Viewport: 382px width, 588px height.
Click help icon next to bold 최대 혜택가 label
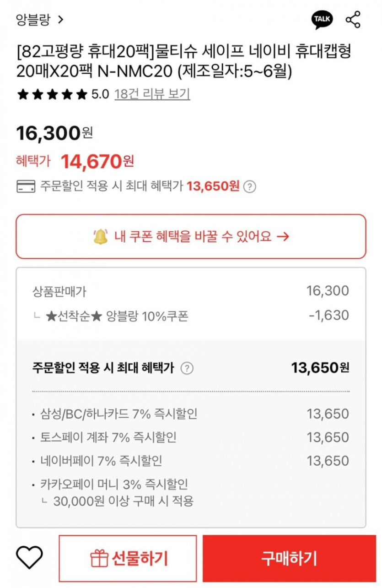pos(187,368)
